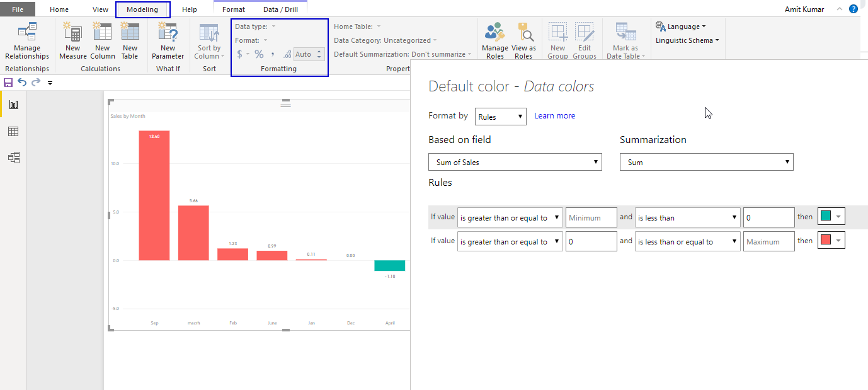Click the Sales by Month chart title
868x390 pixels.
pos(128,116)
